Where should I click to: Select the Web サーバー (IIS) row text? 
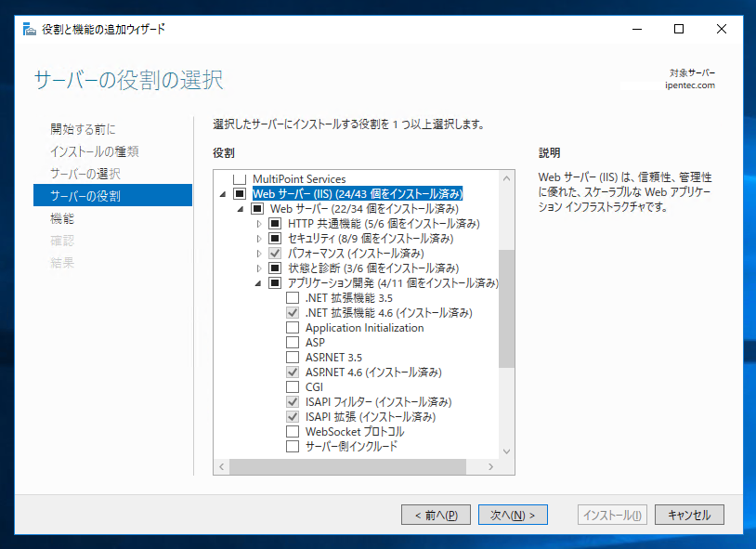coord(358,194)
